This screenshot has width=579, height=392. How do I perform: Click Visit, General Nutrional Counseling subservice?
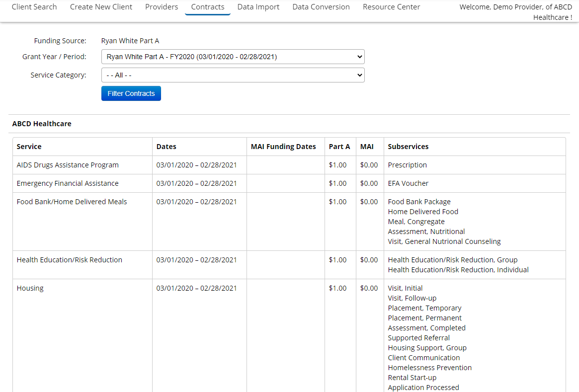444,242
